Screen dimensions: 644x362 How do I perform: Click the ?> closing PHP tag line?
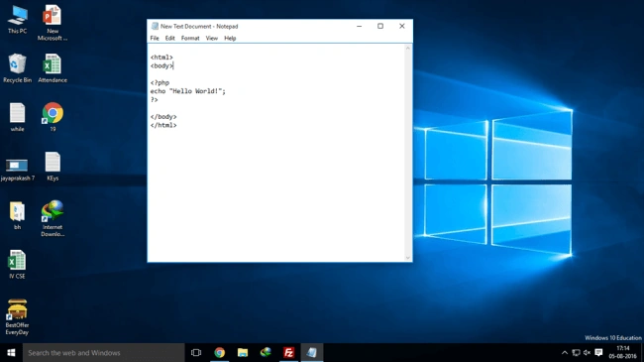(154, 100)
